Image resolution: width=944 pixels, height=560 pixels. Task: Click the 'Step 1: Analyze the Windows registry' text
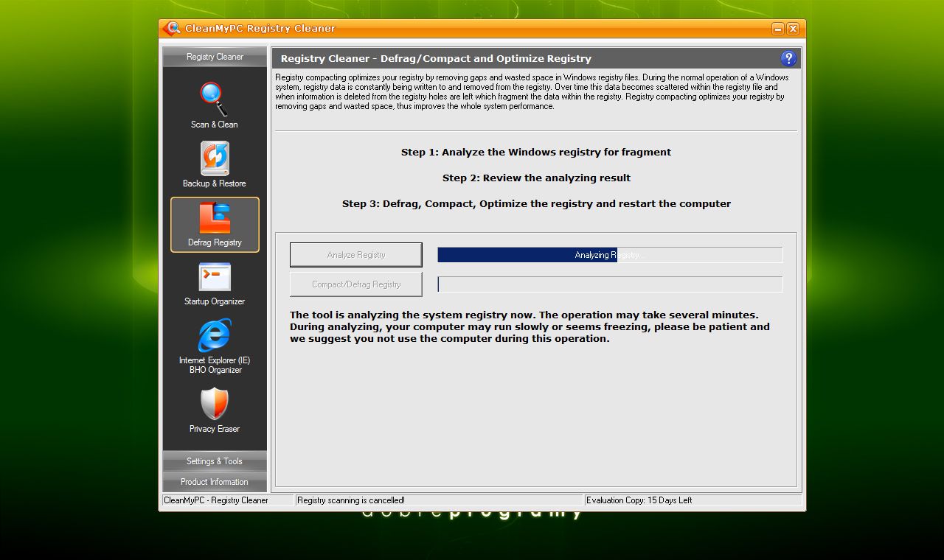tap(536, 153)
